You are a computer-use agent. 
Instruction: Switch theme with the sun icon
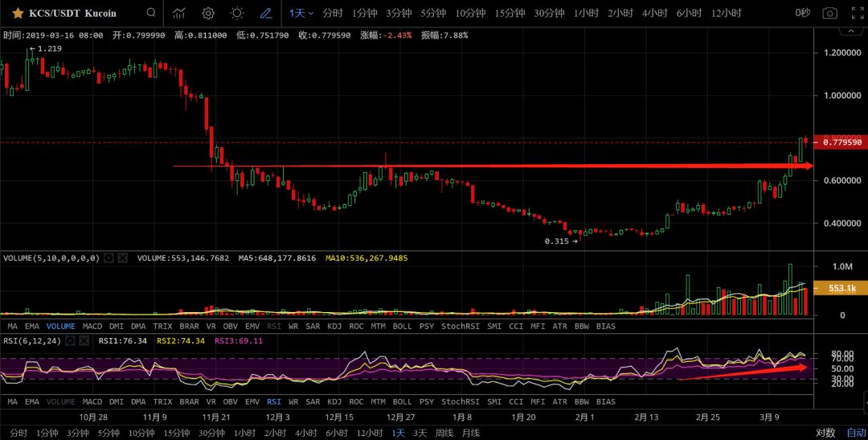tap(236, 13)
